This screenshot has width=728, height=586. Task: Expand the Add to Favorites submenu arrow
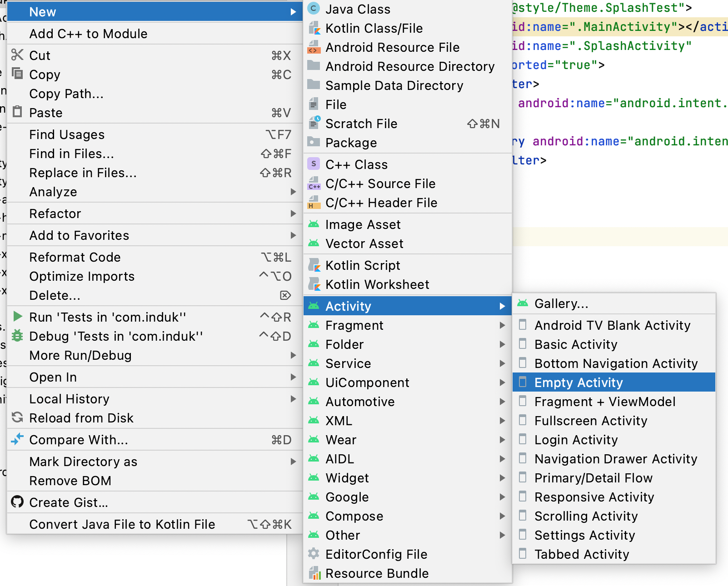tap(293, 235)
